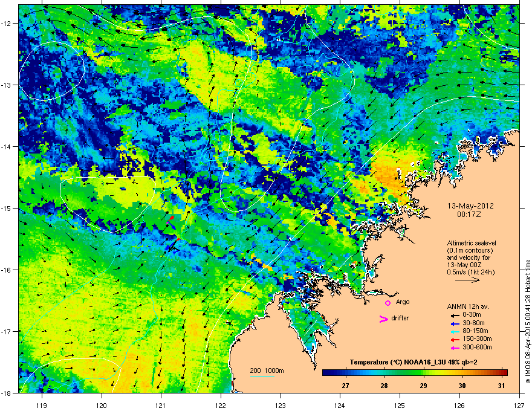Pick the dark blue 27°C region on colorbar

tap(345, 372)
